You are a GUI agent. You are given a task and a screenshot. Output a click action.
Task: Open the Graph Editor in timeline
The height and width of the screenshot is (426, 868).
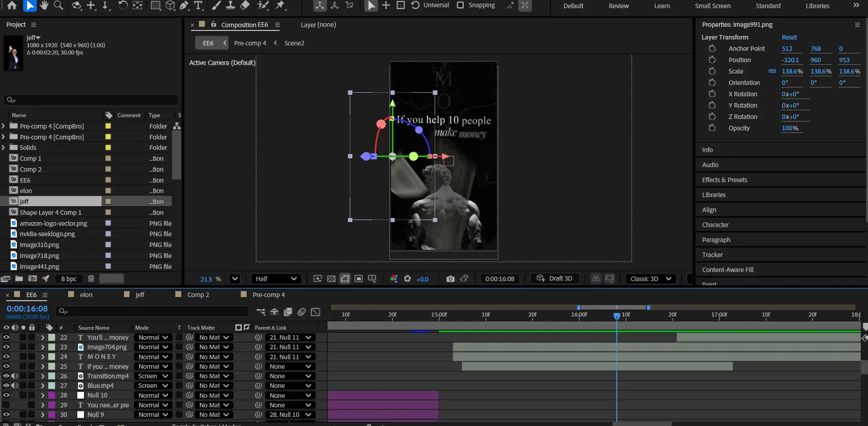point(315,312)
